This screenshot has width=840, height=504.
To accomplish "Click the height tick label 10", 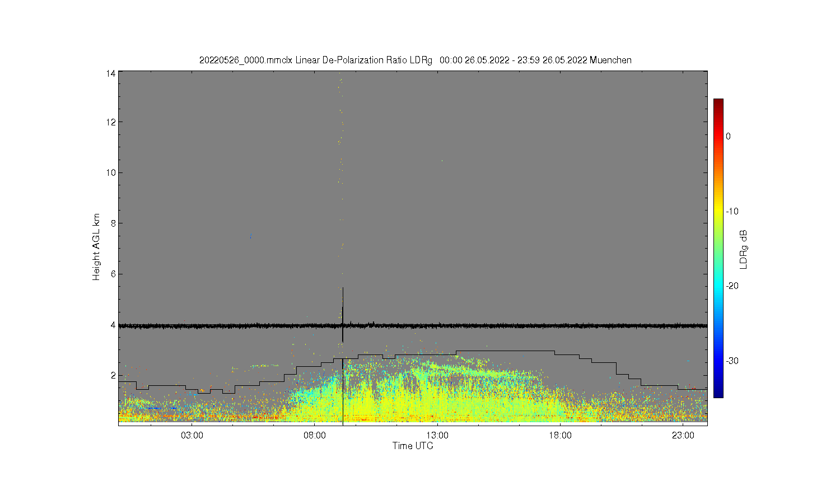I will coord(111,172).
